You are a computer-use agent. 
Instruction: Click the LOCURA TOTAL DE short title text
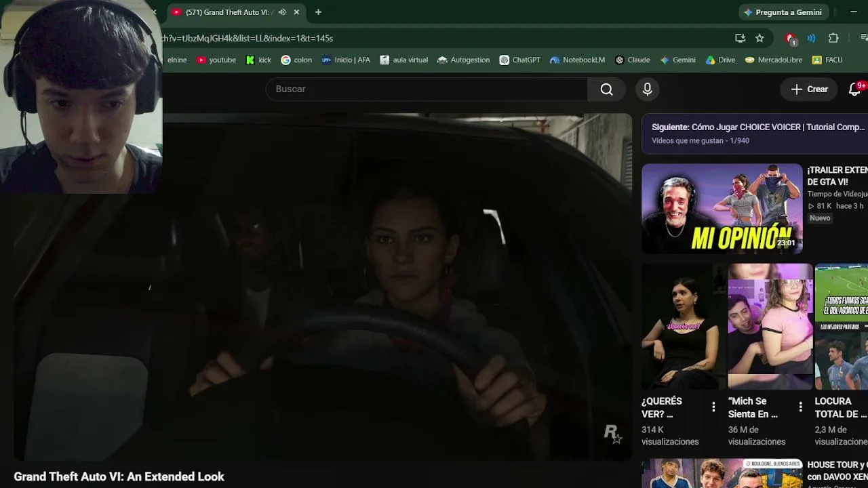click(841, 407)
